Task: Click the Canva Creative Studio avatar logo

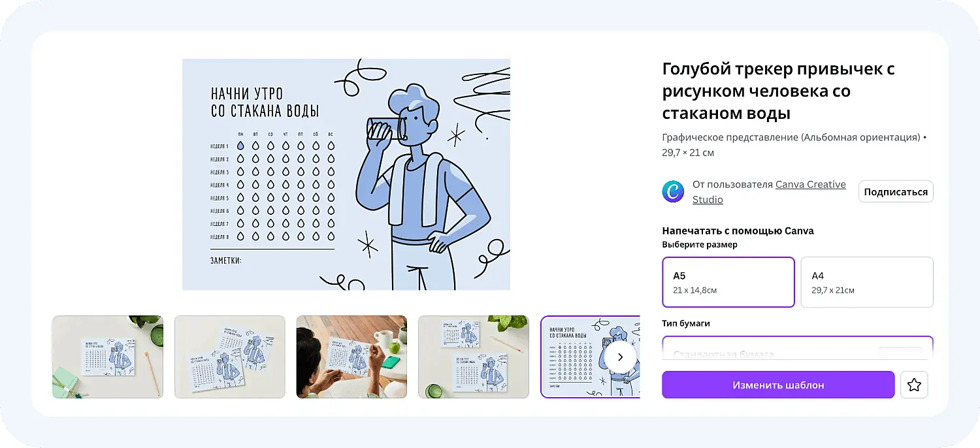Action: tap(673, 192)
